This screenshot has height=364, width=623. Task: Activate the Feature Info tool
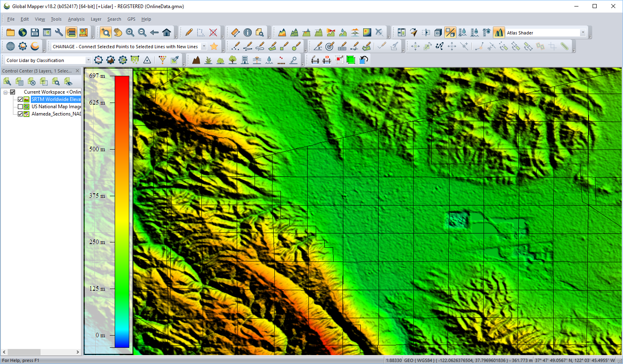(x=248, y=32)
